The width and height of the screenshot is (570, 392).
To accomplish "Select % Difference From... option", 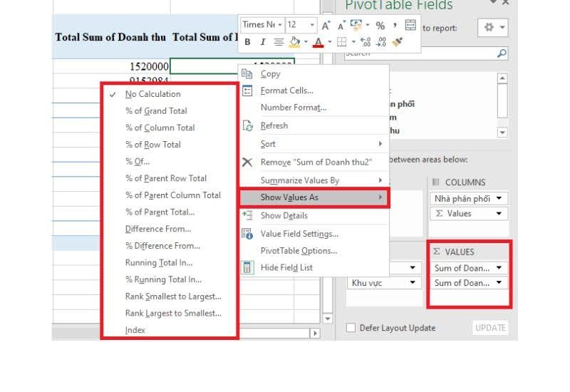I will 170,246.
